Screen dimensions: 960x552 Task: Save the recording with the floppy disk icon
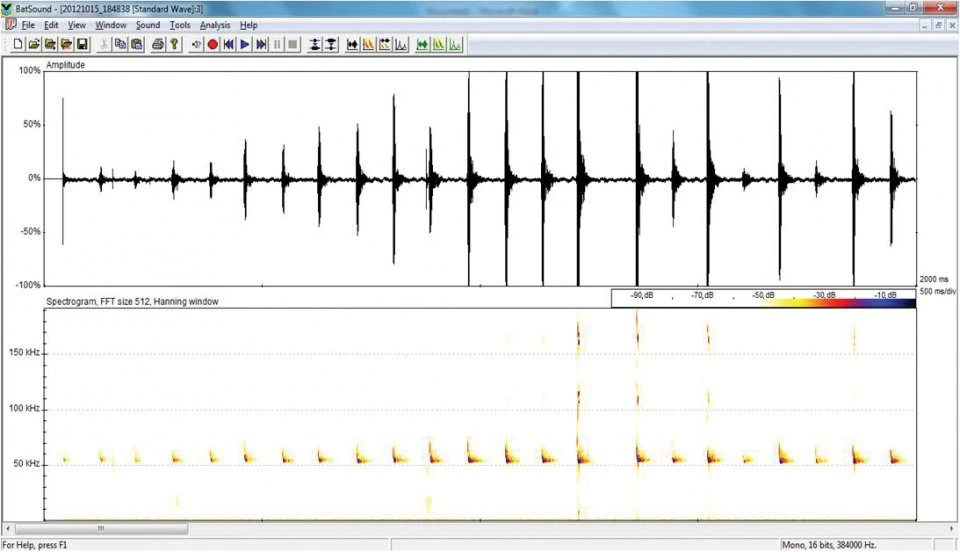click(x=82, y=44)
